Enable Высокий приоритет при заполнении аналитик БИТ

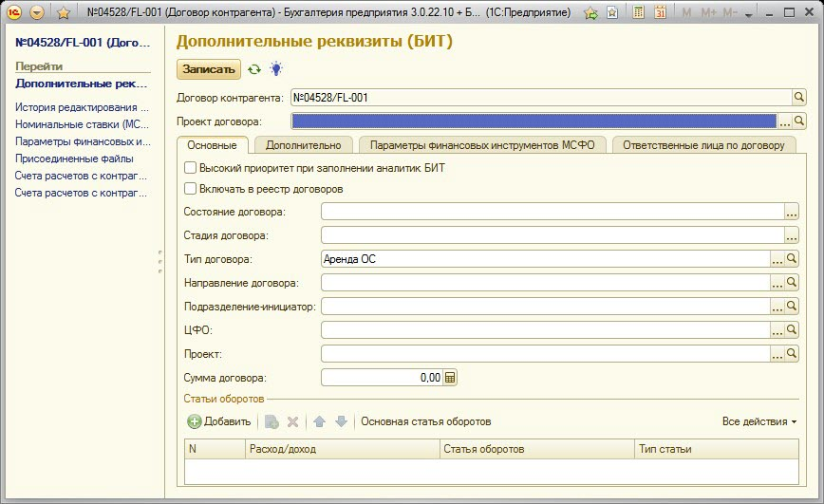pyautogui.click(x=190, y=168)
